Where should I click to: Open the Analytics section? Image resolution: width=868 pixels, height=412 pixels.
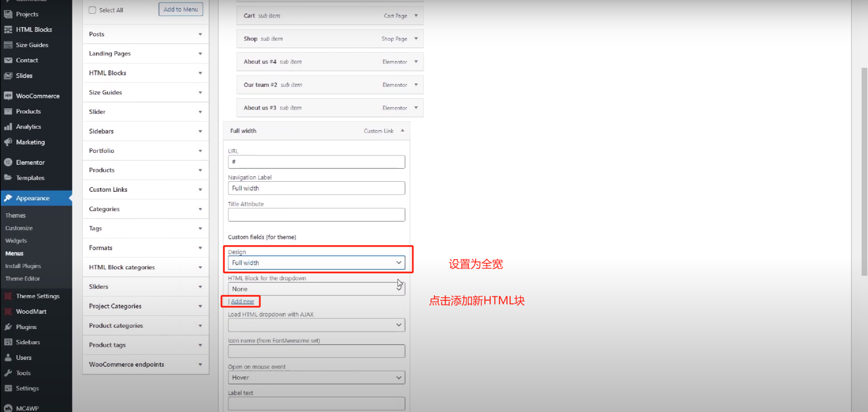28,126
